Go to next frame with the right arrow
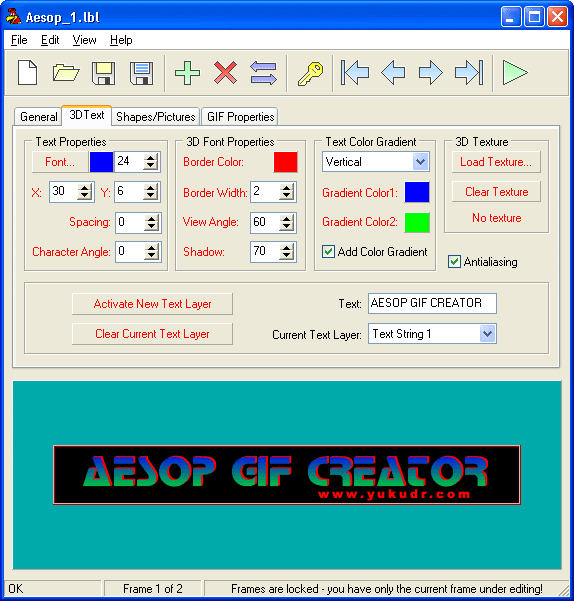The width and height of the screenshot is (574, 601). point(431,72)
